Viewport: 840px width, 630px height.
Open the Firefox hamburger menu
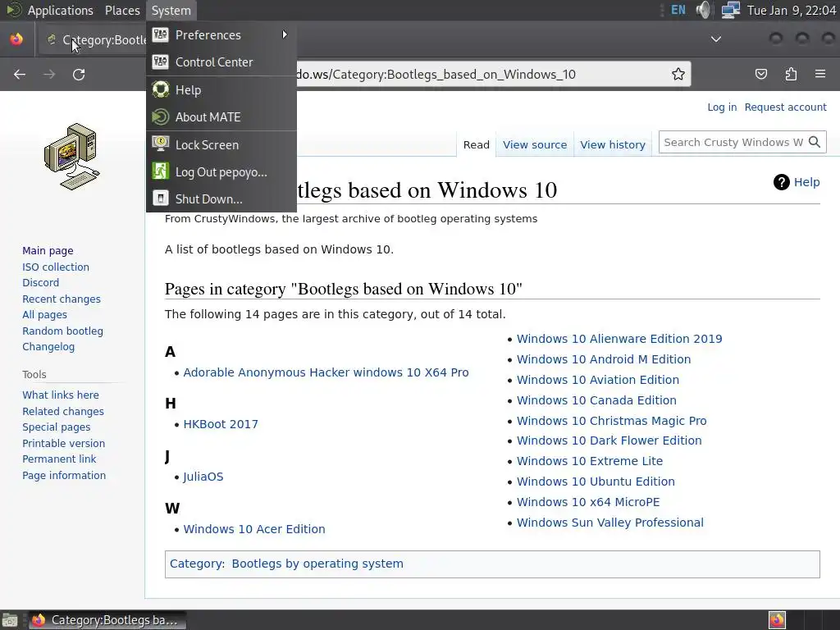click(820, 74)
